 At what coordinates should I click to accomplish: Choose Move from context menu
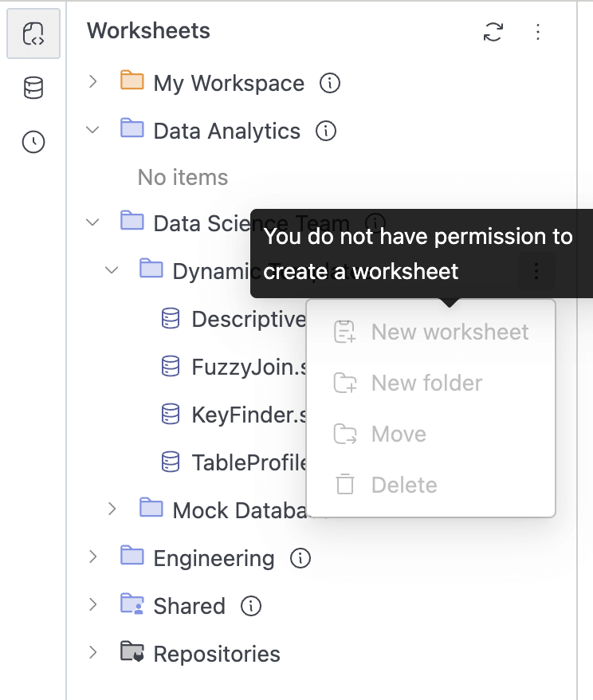(x=431, y=434)
